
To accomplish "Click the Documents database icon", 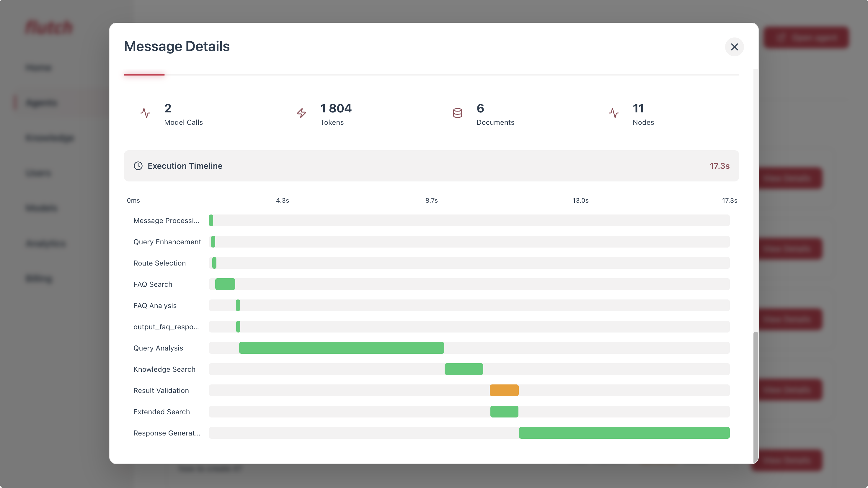I will (x=457, y=113).
